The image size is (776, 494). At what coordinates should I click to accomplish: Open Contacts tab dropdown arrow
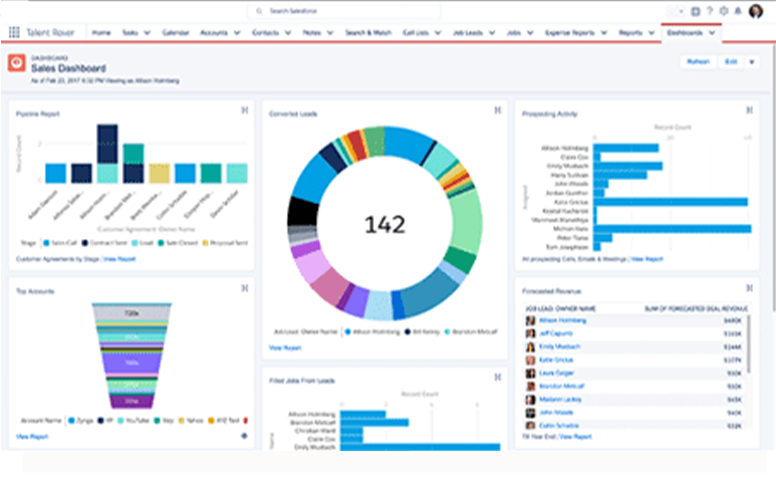click(288, 33)
